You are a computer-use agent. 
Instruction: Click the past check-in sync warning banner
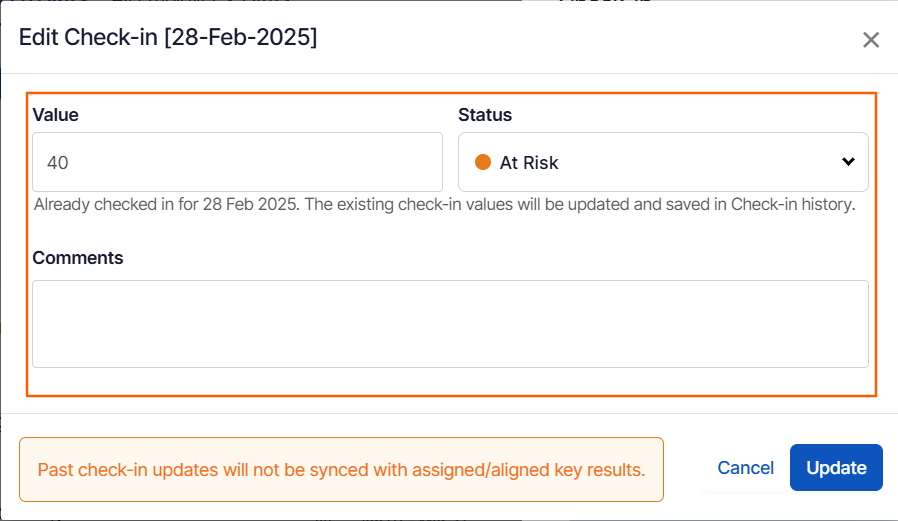coord(341,469)
